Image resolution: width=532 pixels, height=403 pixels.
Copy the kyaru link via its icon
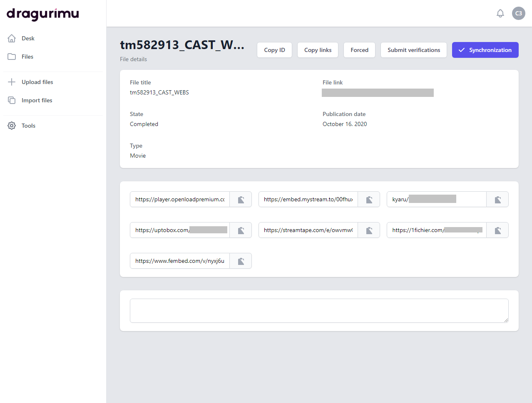point(497,200)
